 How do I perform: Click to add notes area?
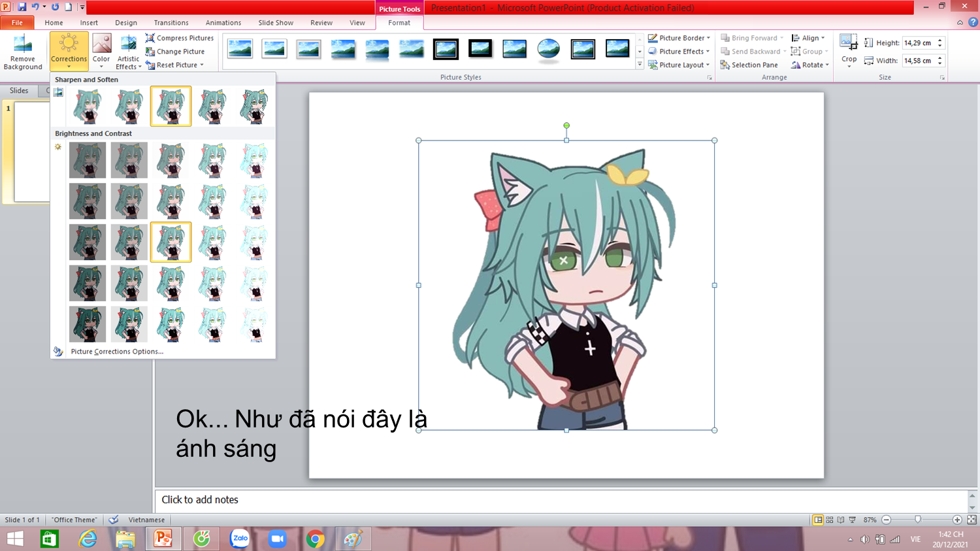pos(561,500)
